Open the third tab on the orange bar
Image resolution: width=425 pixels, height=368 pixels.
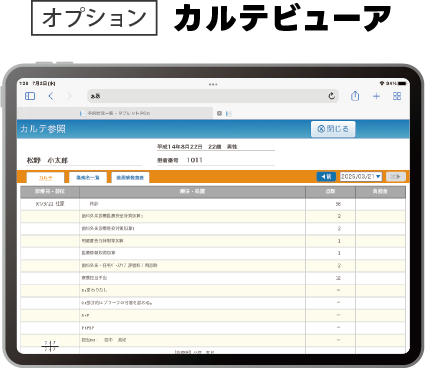[x=130, y=178]
